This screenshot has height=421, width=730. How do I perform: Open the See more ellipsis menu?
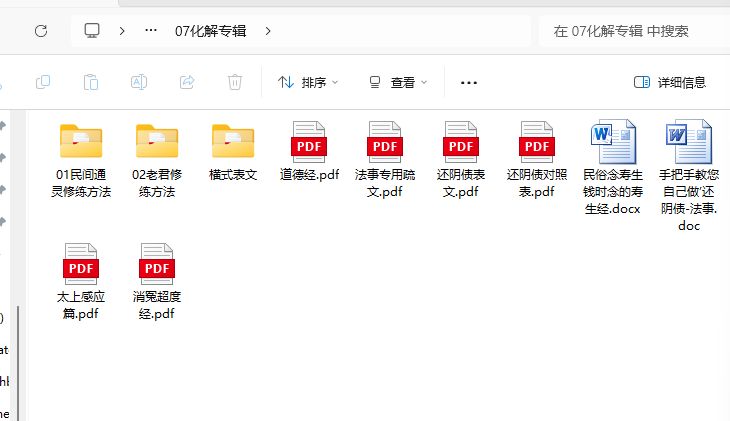point(469,83)
